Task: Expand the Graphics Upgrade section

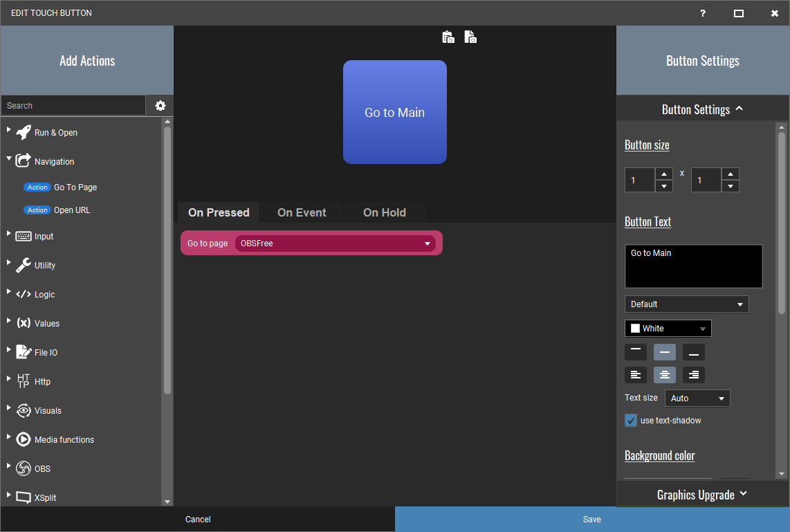Action: click(702, 495)
